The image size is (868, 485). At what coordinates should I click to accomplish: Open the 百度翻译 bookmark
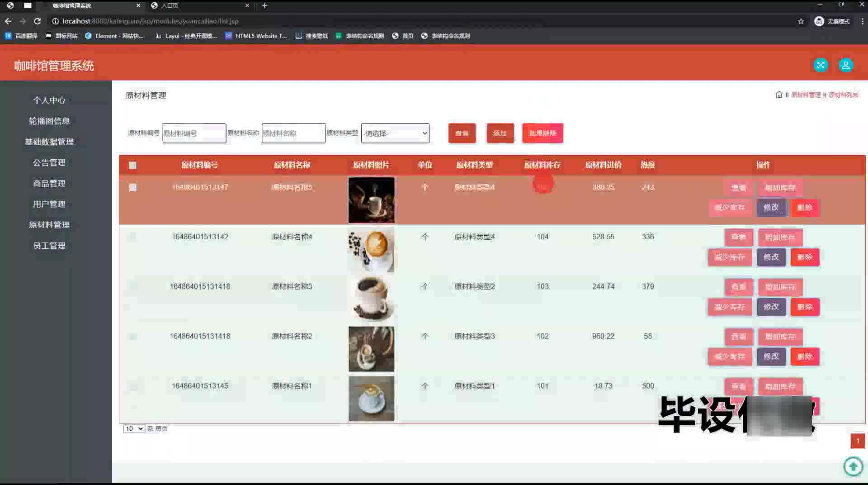click(21, 36)
